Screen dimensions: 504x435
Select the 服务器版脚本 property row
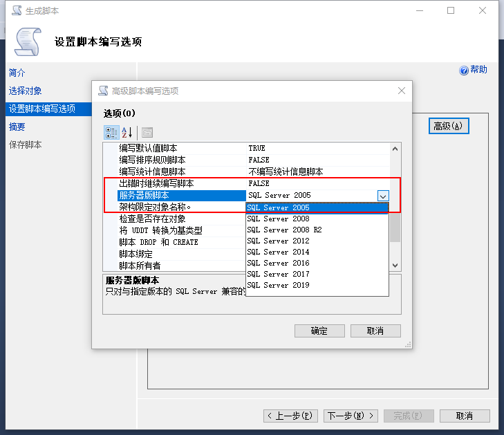pyautogui.click(x=182, y=196)
